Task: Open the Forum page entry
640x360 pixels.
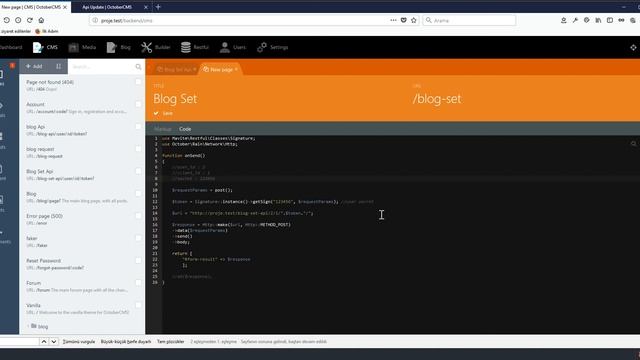Action: (x=78, y=286)
